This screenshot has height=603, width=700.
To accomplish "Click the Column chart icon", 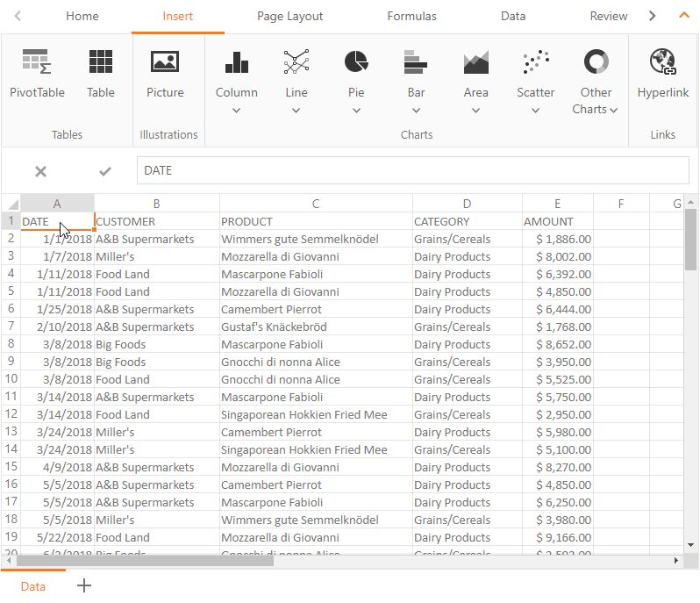I will [237, 62].
